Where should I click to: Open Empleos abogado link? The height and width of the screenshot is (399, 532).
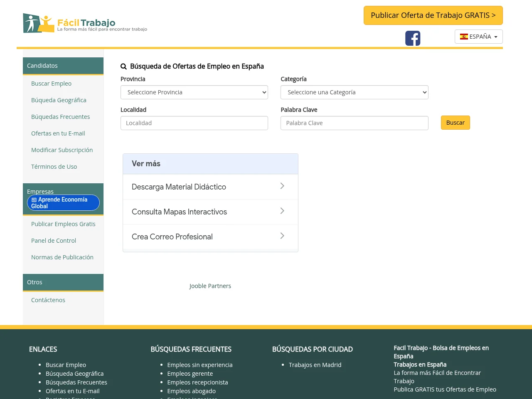[x=191, y=391]
